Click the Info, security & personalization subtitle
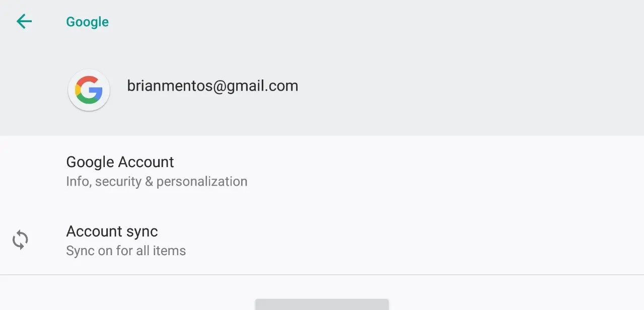The width and height of the screenshot is (644, 310). tap(157, 182)
